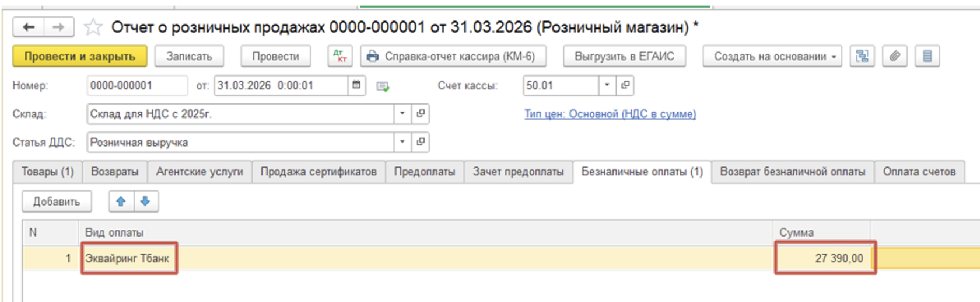
Task: Open Тип цен: Основной (НДС в сумме) link
Action: tap(610, 114)
